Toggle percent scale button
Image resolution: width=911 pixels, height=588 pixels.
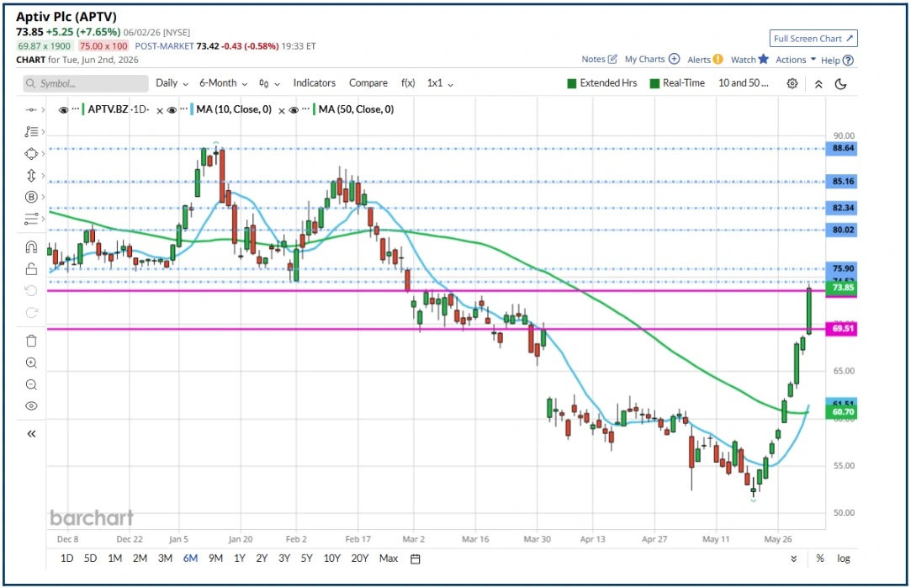click(x=820, y=559)
